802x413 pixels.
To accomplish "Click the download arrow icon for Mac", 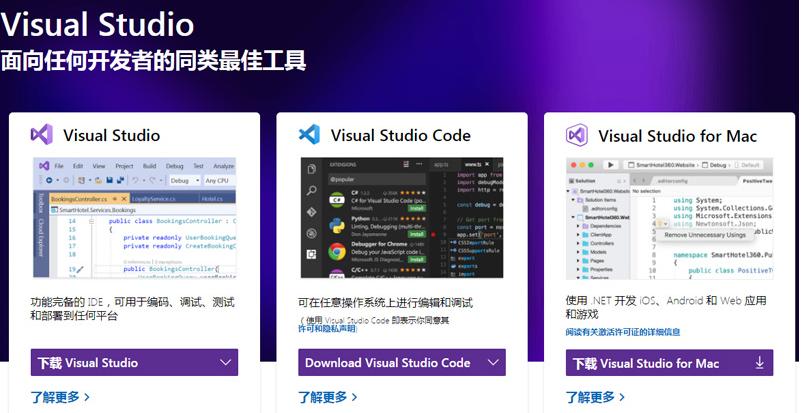I will (760, 363).
